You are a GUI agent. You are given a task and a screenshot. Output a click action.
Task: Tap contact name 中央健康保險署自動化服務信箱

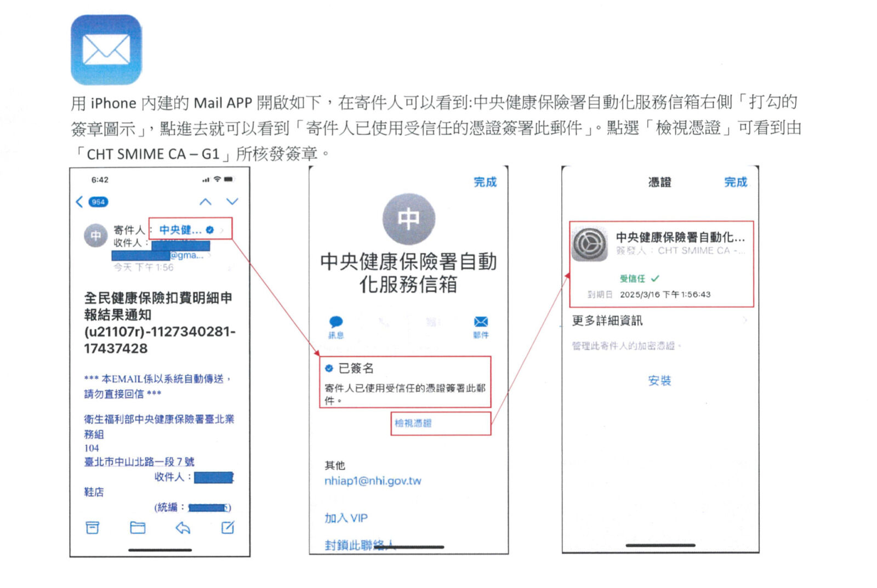(409, 272)
